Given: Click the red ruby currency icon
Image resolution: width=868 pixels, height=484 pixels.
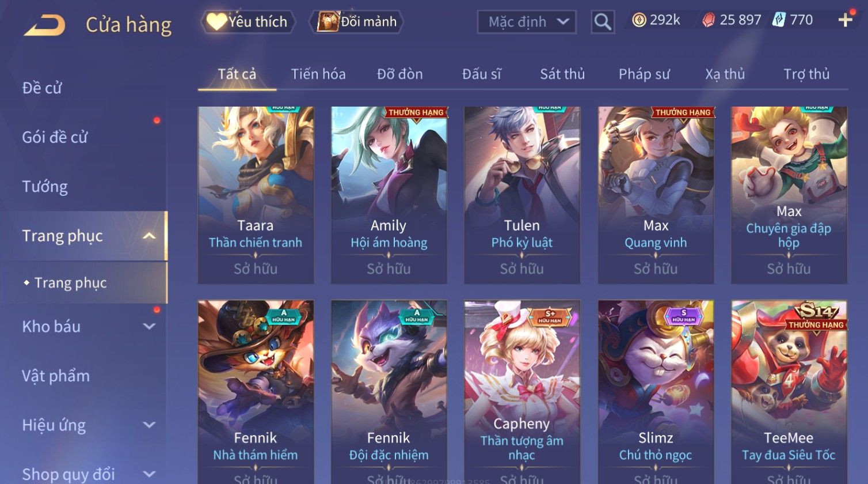Looking at the screenshot, I should coord(708,20).
